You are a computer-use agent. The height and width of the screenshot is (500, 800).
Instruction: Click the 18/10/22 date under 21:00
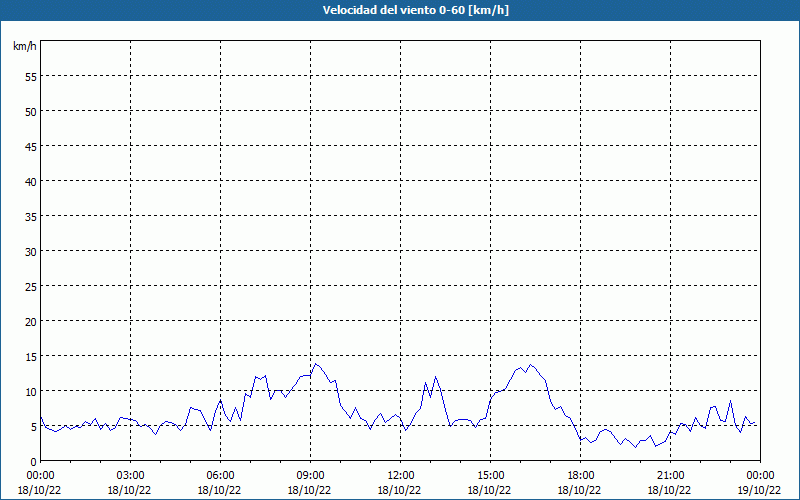pyautogui.click(x=669, y=490)
